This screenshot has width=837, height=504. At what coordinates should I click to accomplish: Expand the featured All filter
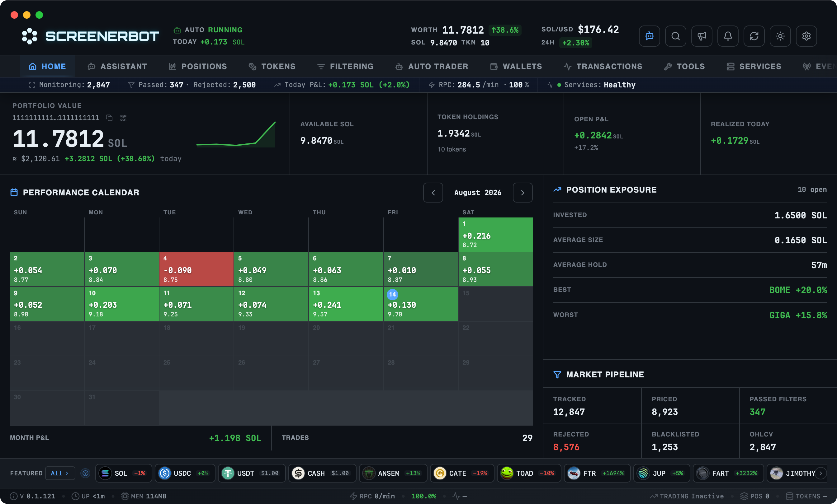pos(60,473)
